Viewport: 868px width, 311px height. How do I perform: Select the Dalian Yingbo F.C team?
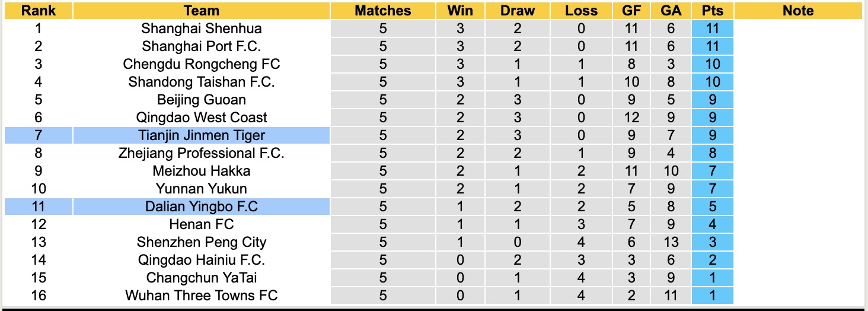tap(201, 207)
